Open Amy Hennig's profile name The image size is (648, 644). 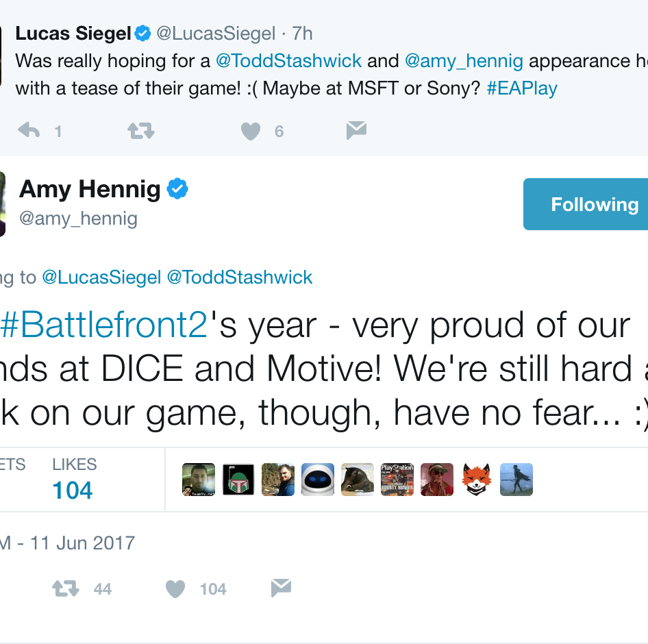click(x=90, y=189)
